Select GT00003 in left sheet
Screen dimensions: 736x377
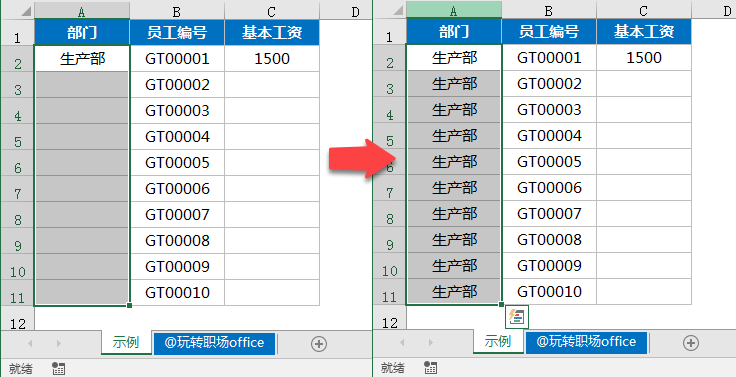(x=177, y=111)
